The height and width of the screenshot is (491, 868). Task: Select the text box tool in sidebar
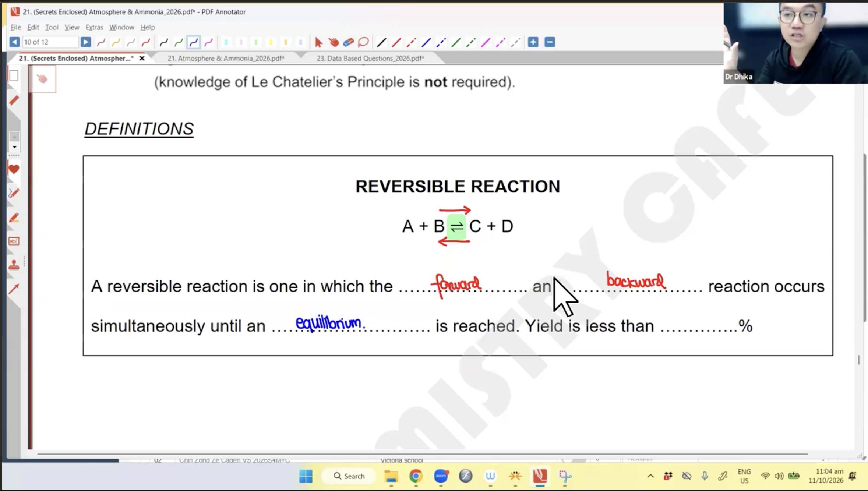(14, 241)
